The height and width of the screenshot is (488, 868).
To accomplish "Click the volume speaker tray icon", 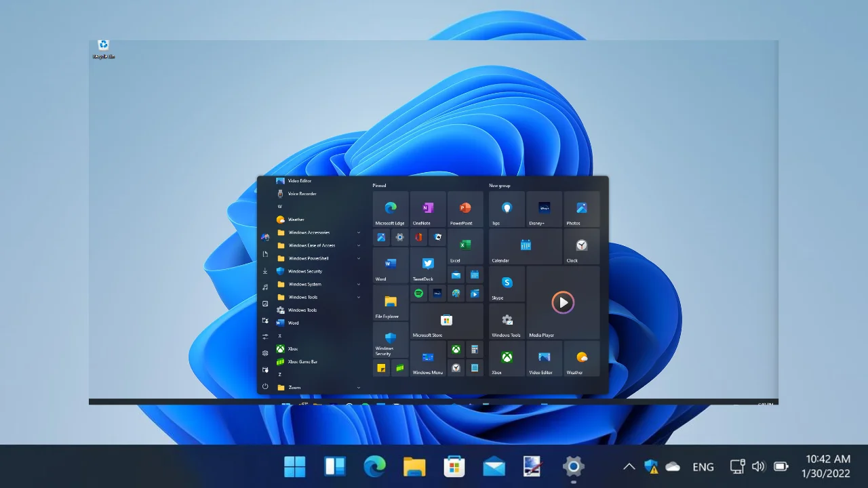I will (759, 466).
